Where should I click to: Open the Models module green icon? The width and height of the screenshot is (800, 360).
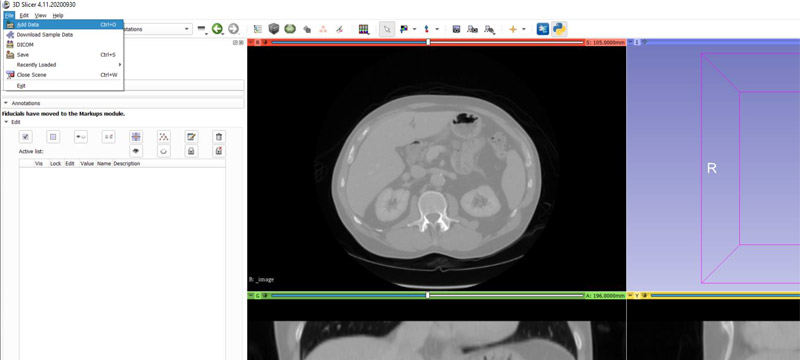click(x=290, y=29)
